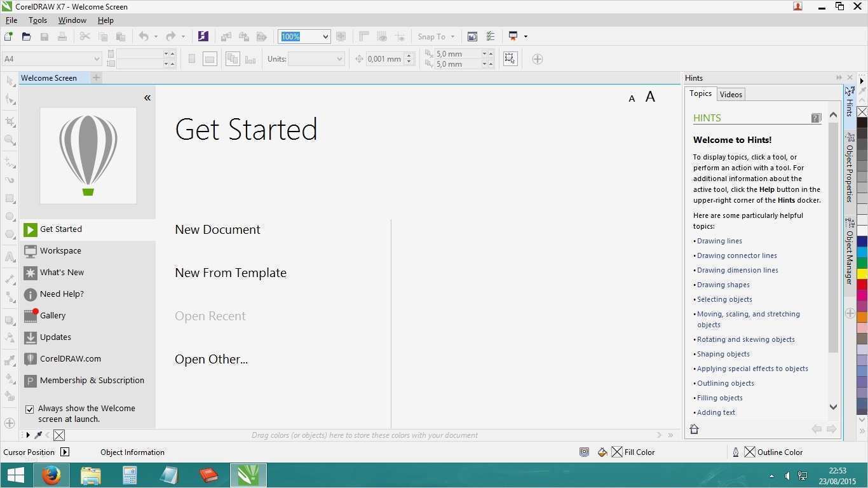Collapse the Hints docker with » arrows
Viewport: 868px width, 488px height.
(x=839, y=78)
